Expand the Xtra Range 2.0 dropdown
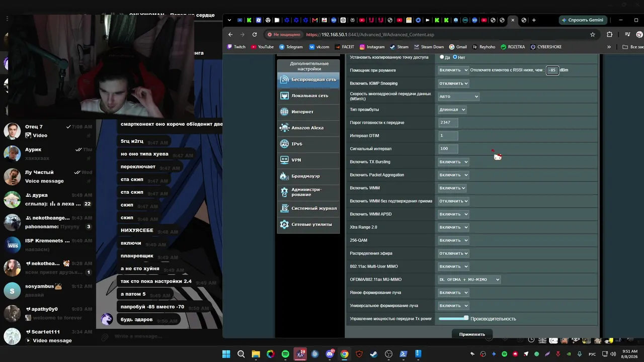This screenshot has width=644, height=362. click(x=453, y=227)
